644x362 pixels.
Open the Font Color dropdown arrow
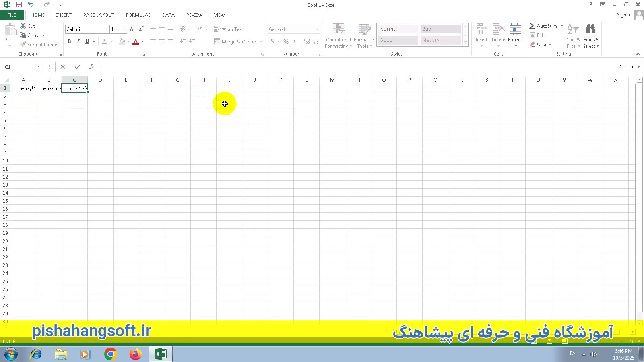click(x=142, y=41)
